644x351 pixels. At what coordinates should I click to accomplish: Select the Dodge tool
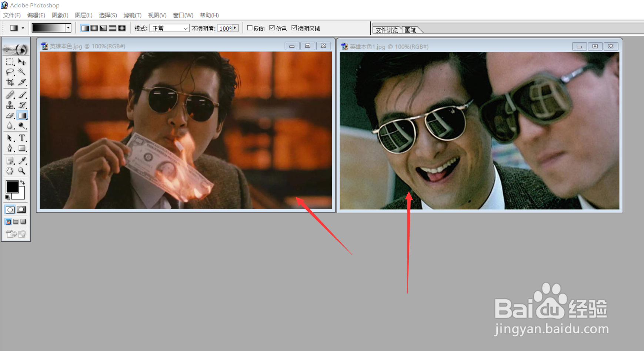point(22,126)
